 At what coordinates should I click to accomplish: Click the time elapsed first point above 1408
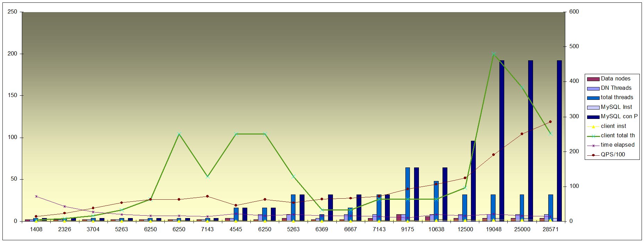(36, 196)
